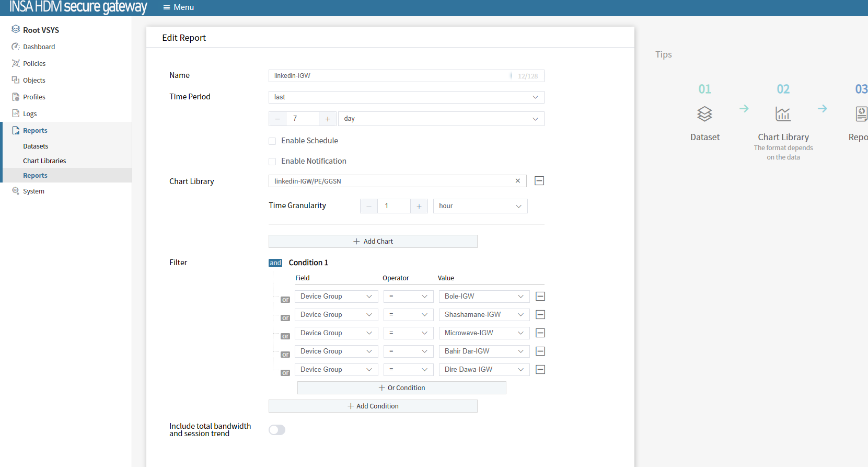Open the Shashamane-IGW value dropdown
Viewport: 868px width, 467px height.
[x=483, y=315]
